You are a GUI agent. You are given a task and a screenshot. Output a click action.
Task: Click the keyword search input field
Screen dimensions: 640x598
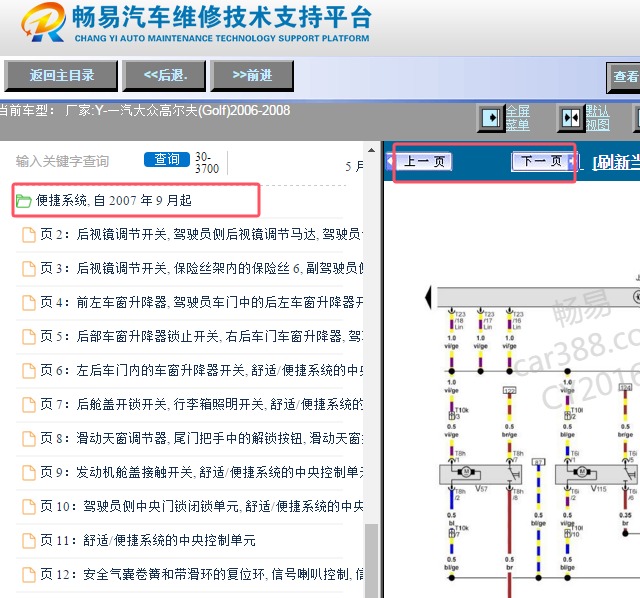(x=78, y=161)
